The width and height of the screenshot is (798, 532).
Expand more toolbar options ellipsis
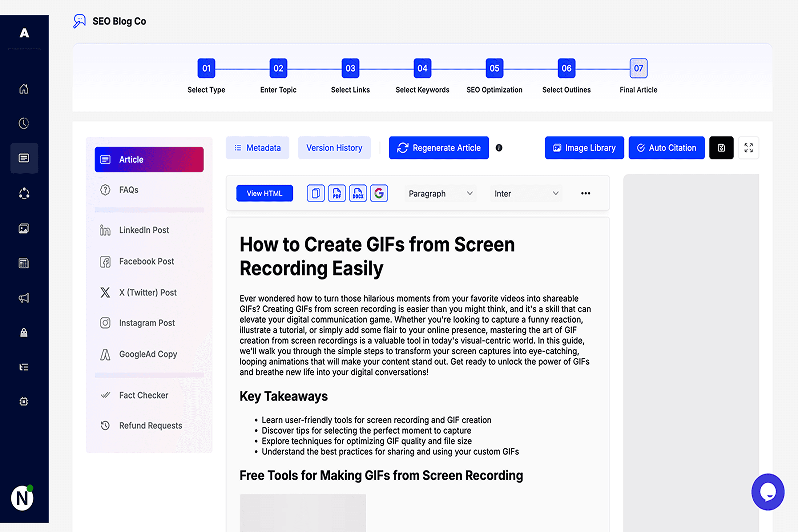(x=585, y=193)
